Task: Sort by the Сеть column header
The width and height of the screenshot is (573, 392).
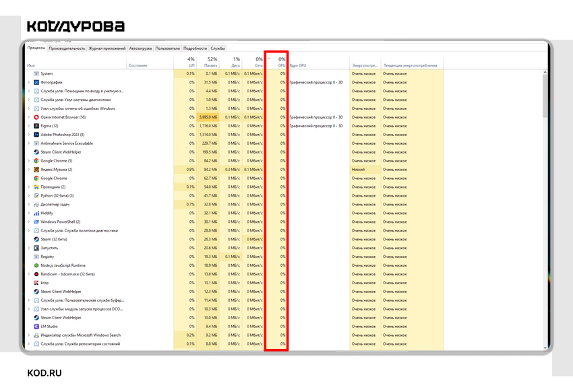Action: tap(253, 62)
